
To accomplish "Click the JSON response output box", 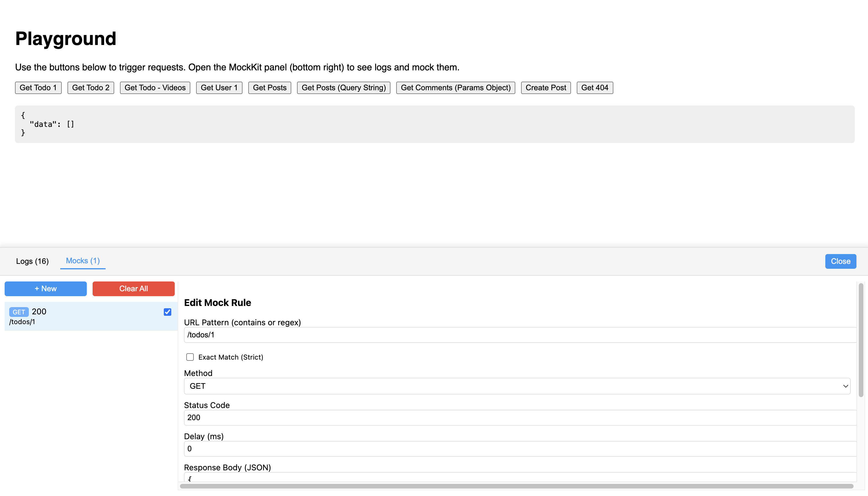I will [435, 124].
